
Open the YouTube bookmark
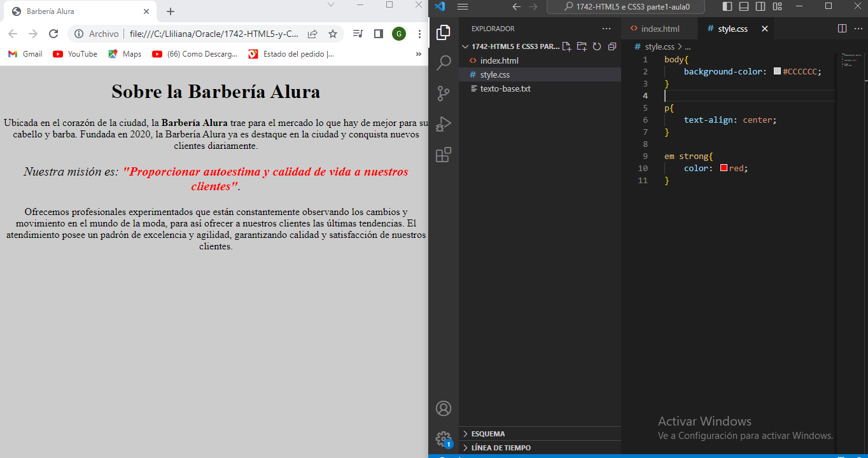pos(75,54)
